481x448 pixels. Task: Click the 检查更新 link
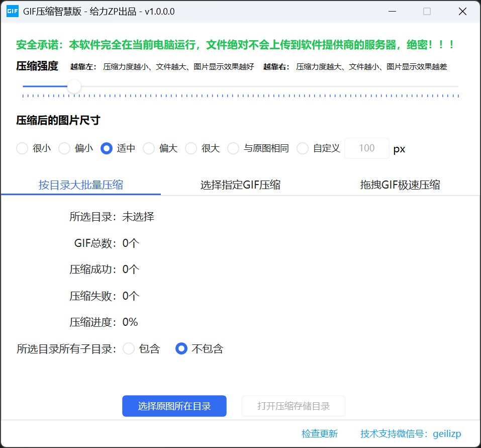[x=320, y=433]
